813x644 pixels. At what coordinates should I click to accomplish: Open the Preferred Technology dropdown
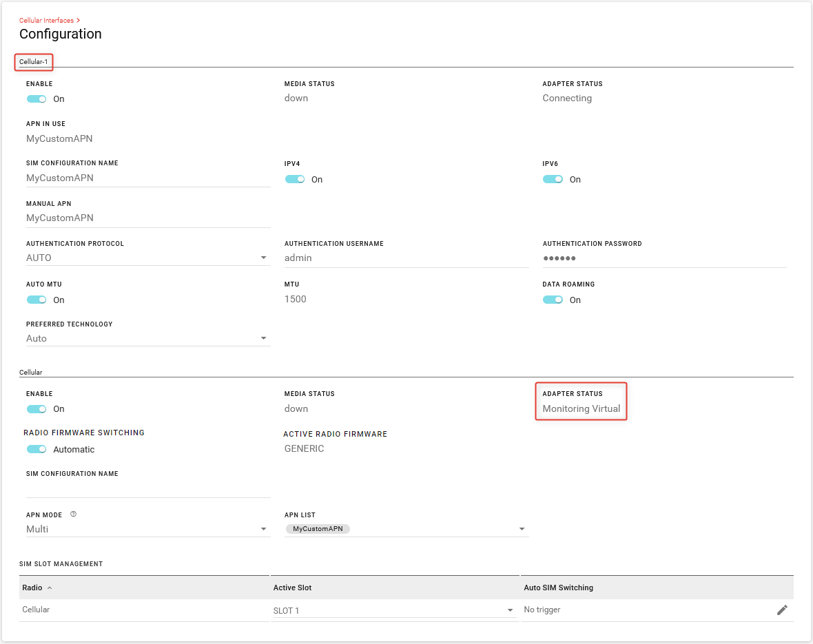[x=148, y=338]
